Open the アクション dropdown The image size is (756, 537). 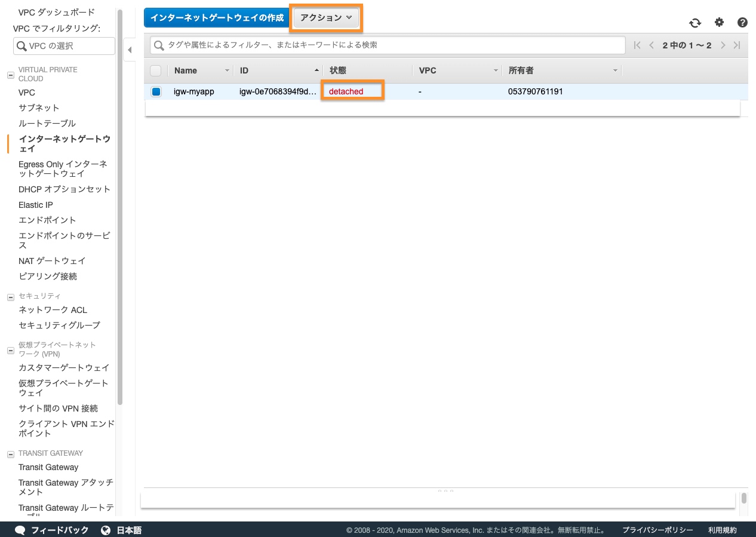click(x=327, y=18)
